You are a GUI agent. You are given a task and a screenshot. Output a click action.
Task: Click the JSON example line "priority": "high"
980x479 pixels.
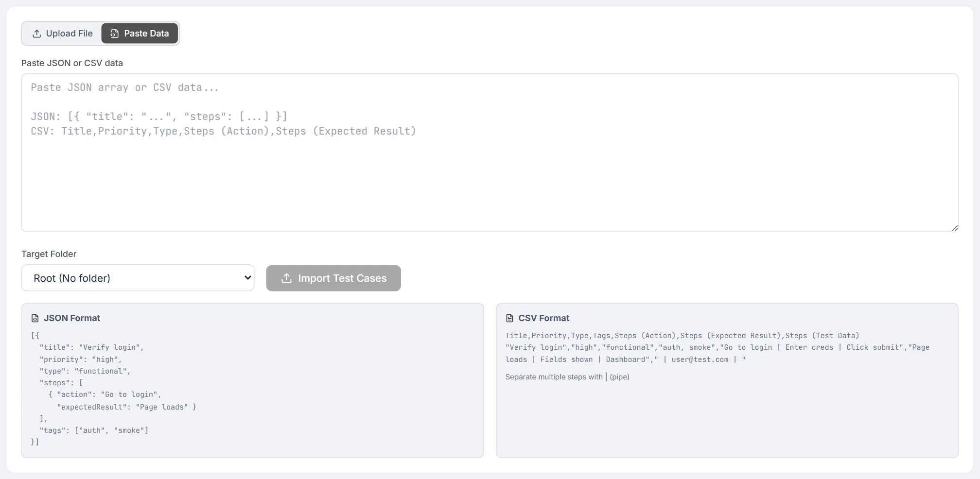coord(81,359)
